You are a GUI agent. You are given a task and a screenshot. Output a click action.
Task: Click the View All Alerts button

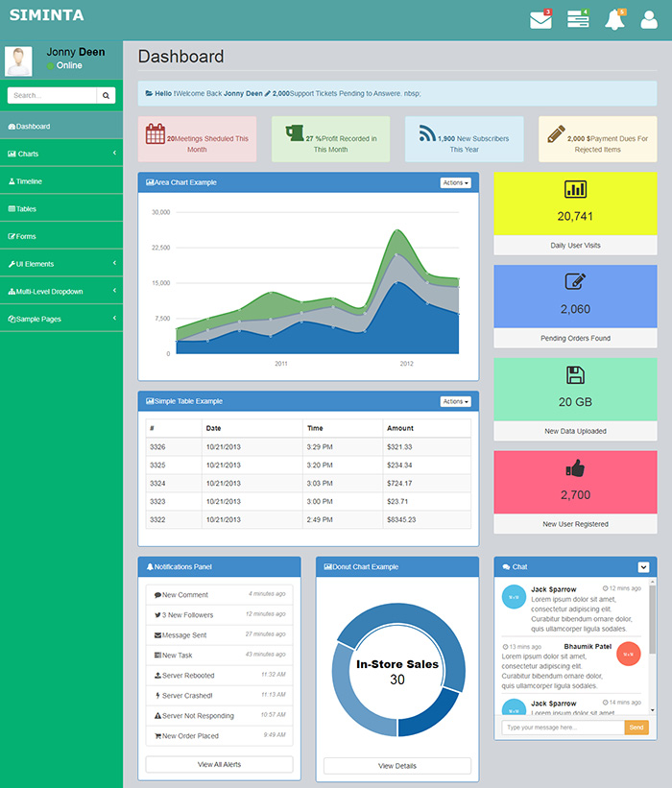click(x=219, y=764)
